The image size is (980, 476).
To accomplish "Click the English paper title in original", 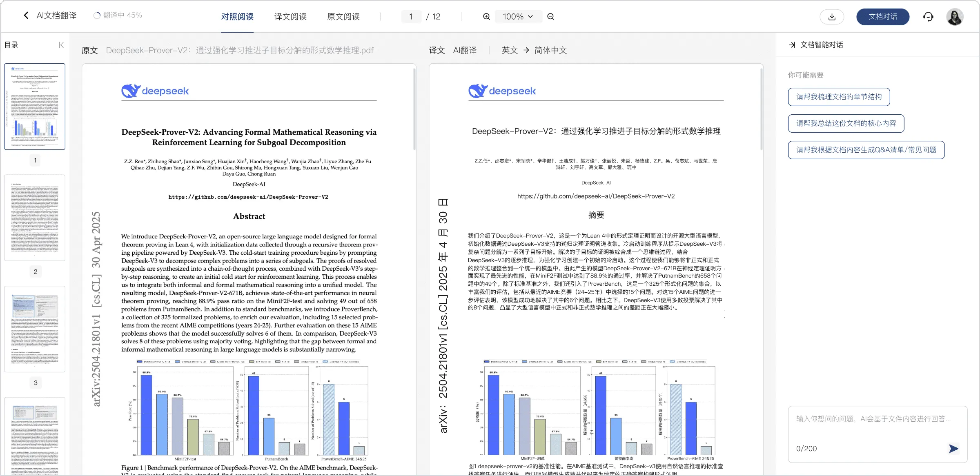I will pyautogui.click(x=249, y=137).
